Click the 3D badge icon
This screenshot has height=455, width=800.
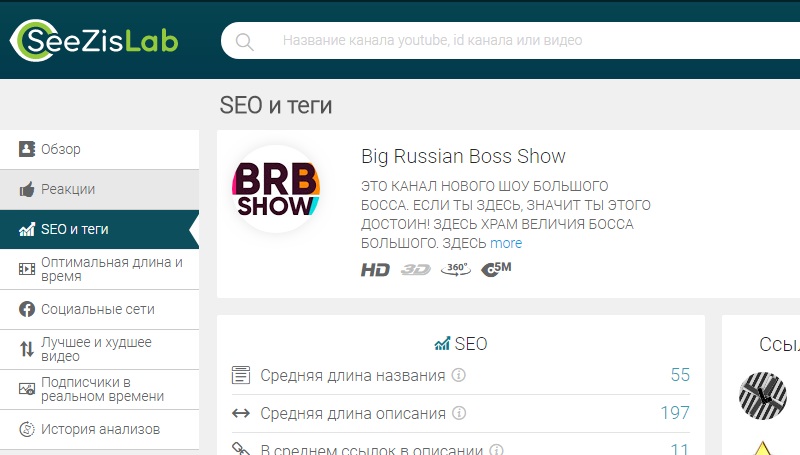tap(415, 269)
